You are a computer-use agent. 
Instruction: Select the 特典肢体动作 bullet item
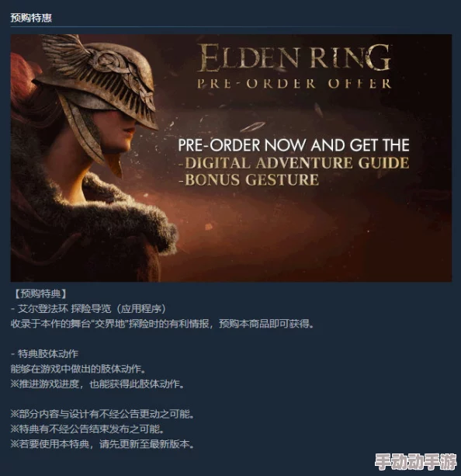click(44, 353)
